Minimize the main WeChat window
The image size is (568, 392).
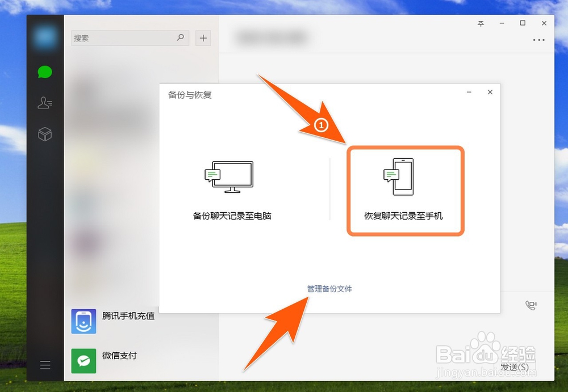click(502, 23)
